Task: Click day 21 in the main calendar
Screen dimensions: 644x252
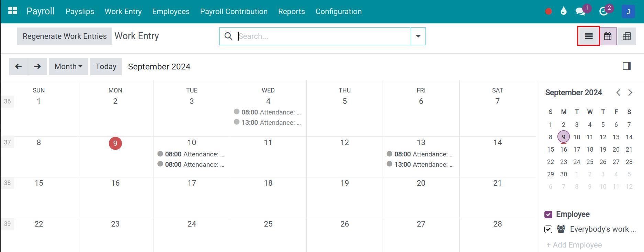Action: pyautogui.click(x=498, y=183)
